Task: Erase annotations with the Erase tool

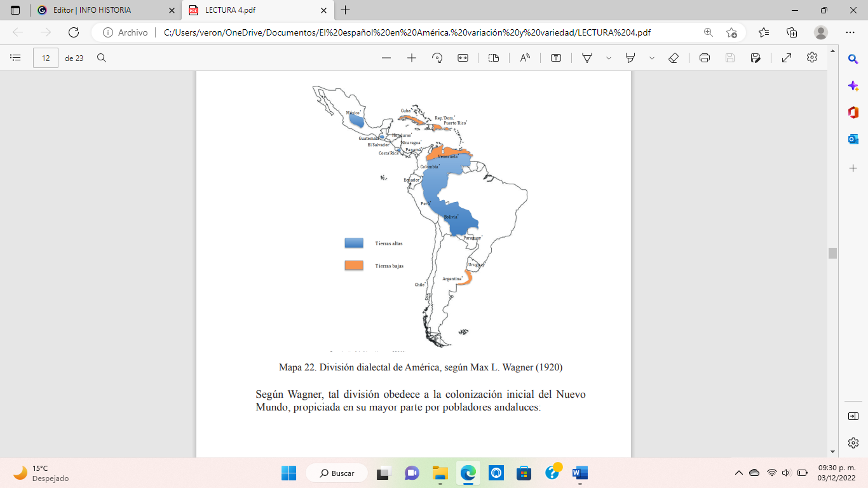Action: pyautogui.click(x=672, y=58)
